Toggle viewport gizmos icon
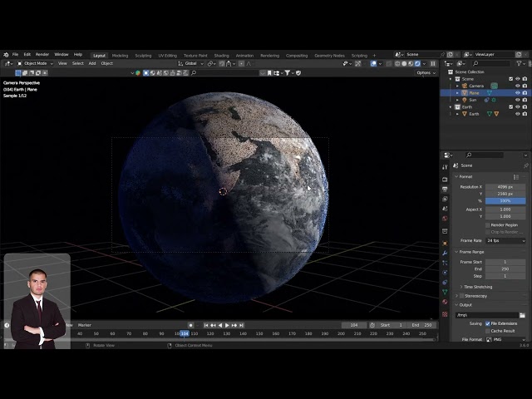The width and height of the screenshot is (532, 399). pos(357,63)
